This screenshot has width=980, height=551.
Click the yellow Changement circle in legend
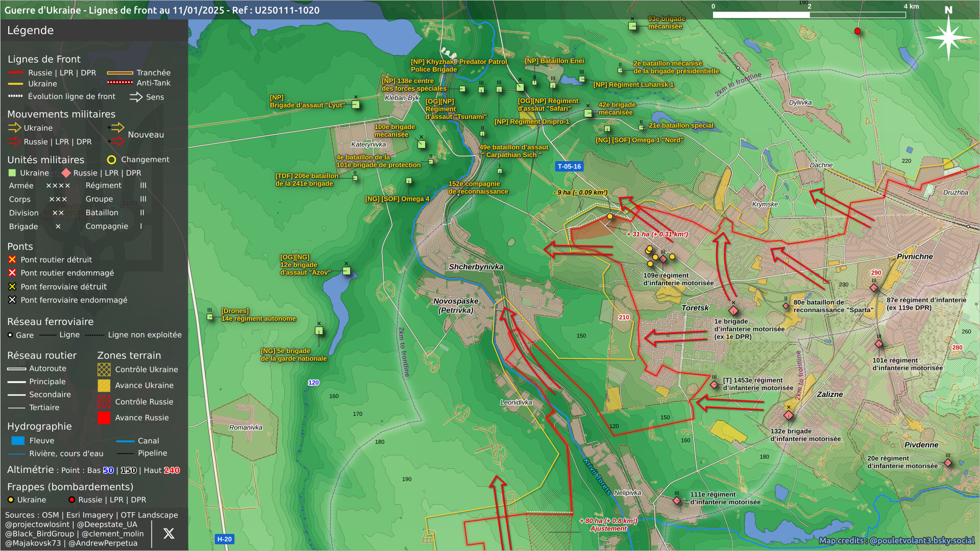[111, 160]
